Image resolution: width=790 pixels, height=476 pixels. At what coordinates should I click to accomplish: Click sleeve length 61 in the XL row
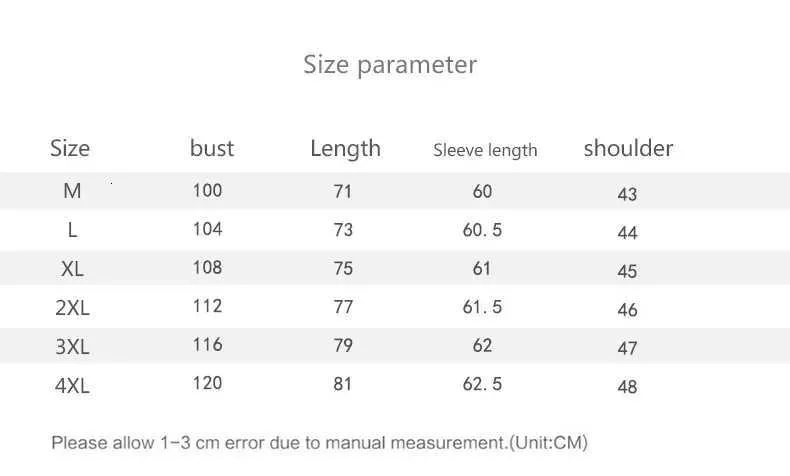(482, 269)
